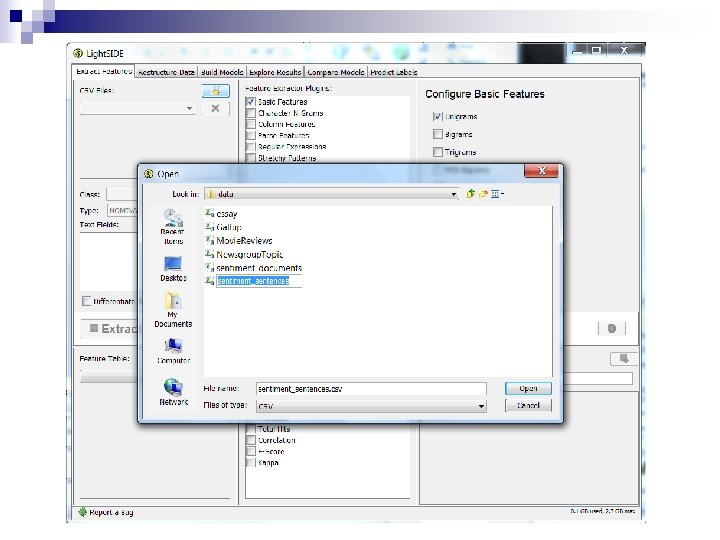The image size is (720, 540).
Task: Expand Files of type dropdown
Action: (481, 406)
